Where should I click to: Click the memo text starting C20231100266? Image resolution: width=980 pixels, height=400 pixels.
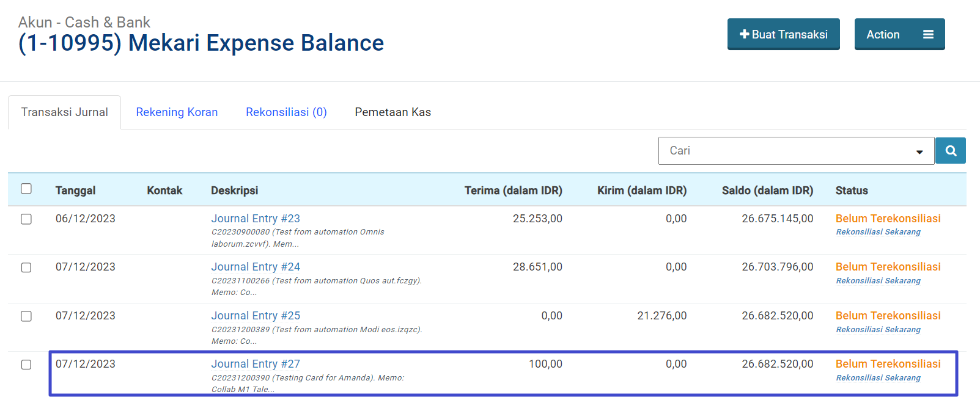click(x=317, y=286)
